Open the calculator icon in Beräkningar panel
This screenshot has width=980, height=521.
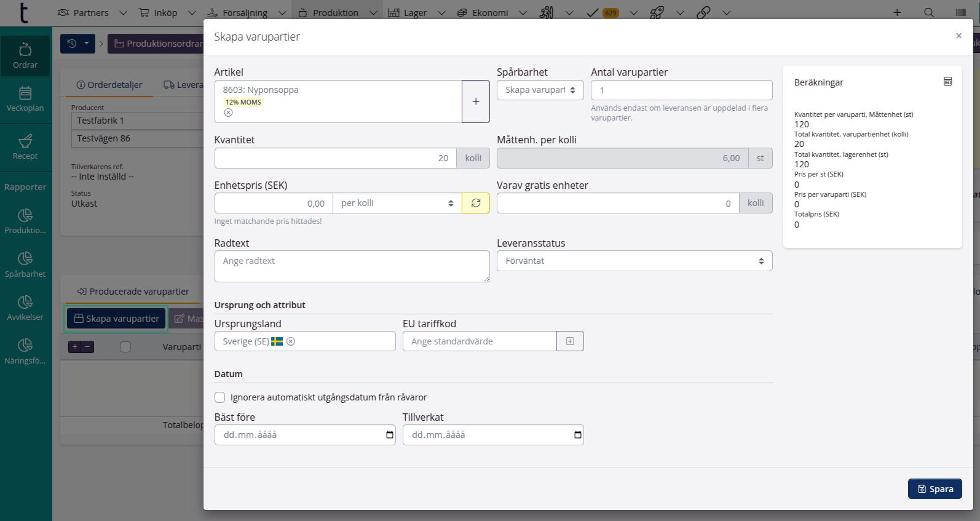tap(947, 82)
